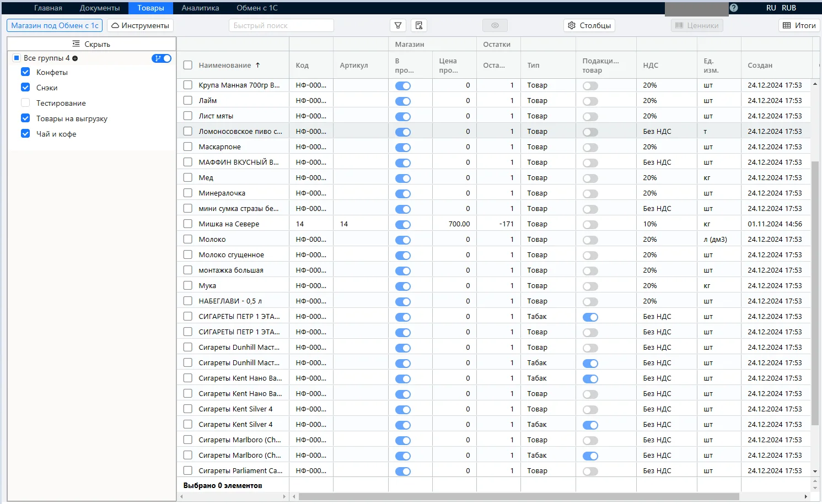Click the table vertical scrollbar up arrow
This screenshot has height=504, width=822.
coord(815,84)
